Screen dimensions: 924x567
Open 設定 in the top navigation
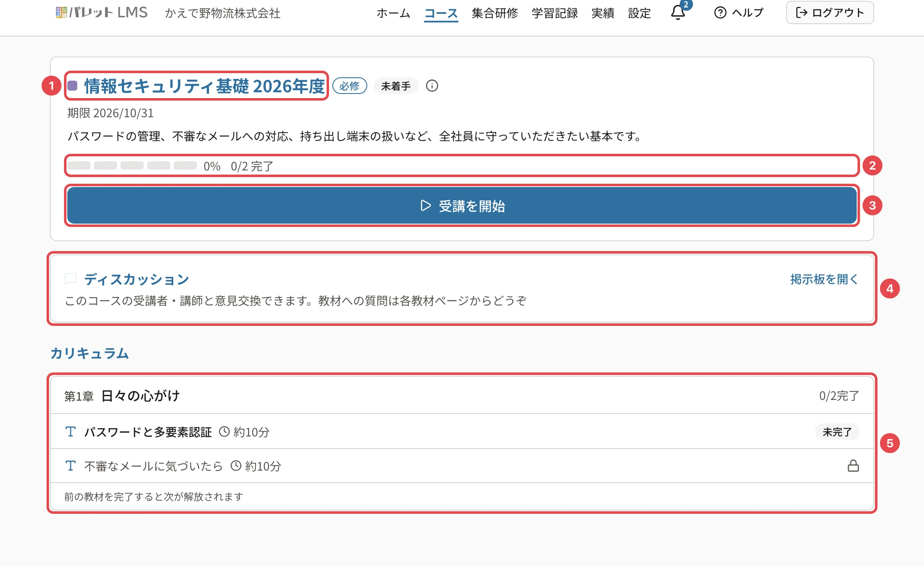pyautogui.click(x=639, y=13)
